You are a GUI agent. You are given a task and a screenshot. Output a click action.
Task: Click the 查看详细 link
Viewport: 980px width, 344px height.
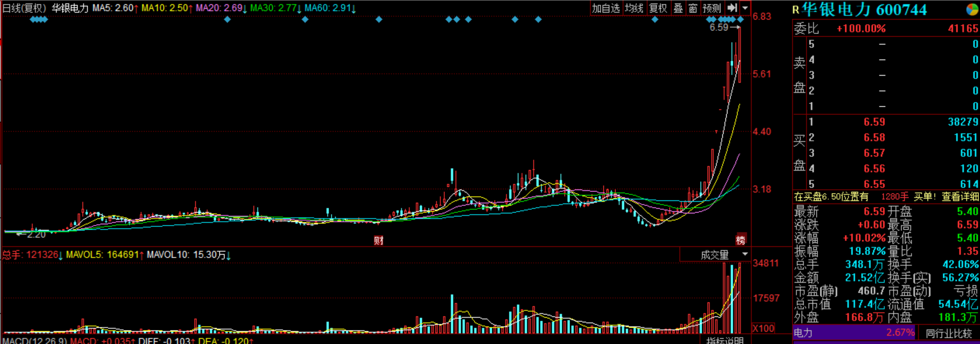(x=960, y=197)
